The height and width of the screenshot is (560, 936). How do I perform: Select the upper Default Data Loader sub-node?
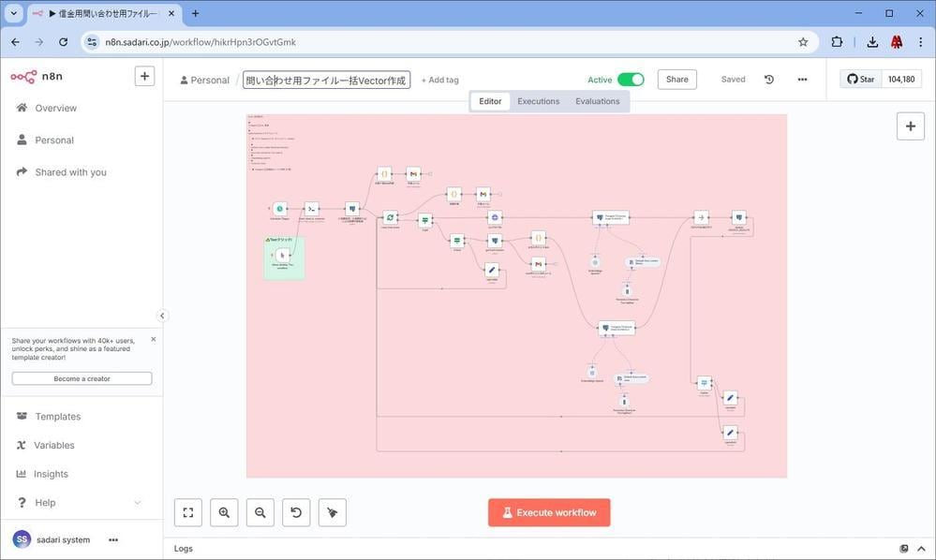643,262
